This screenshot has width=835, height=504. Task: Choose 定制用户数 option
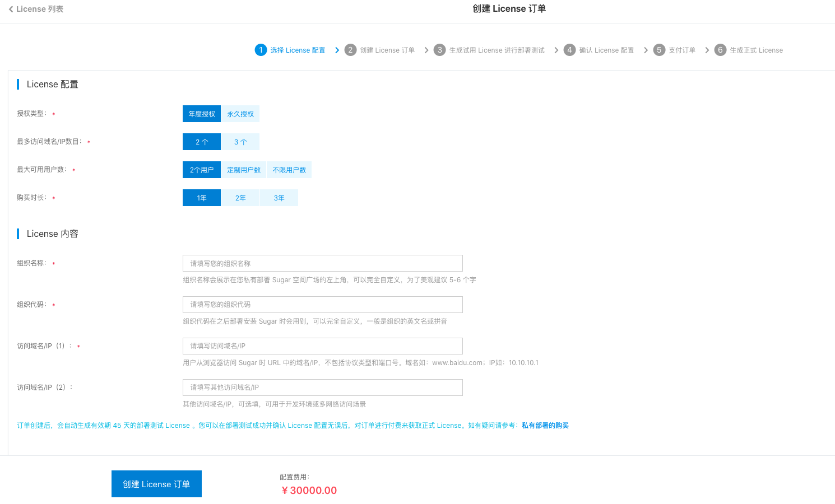coord(244,170)
